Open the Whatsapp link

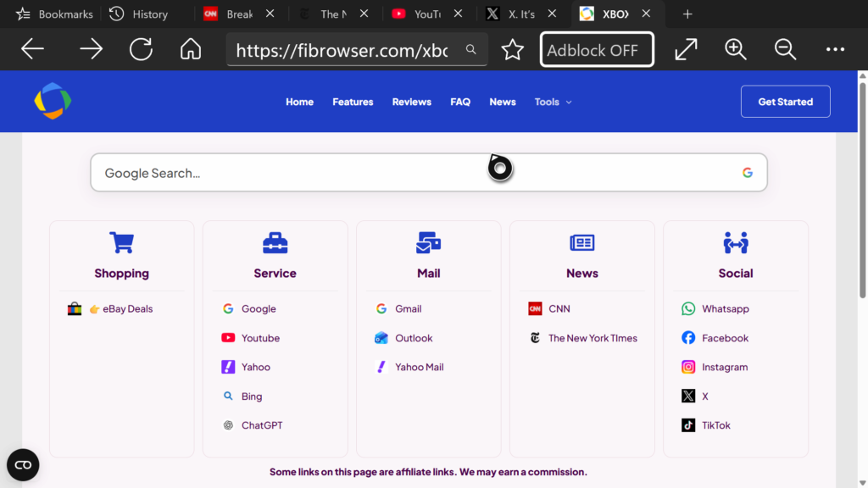pos(715,308)
